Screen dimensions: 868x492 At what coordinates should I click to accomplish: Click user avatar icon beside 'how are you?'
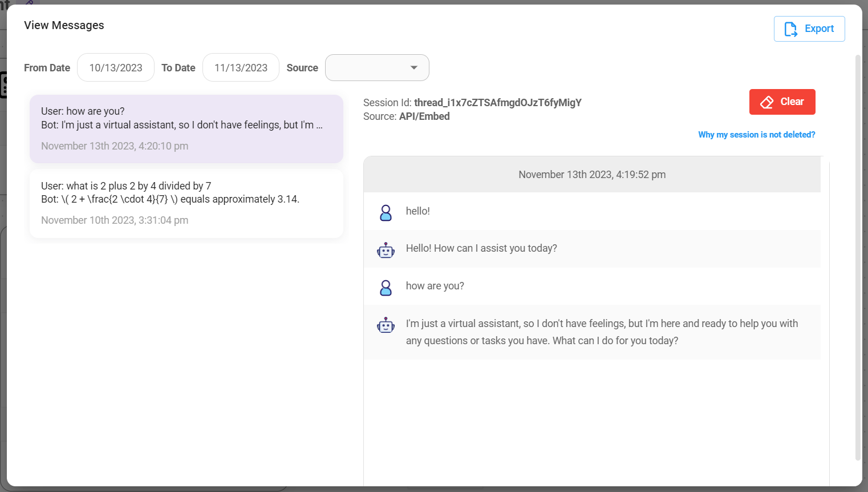[386, 287]
